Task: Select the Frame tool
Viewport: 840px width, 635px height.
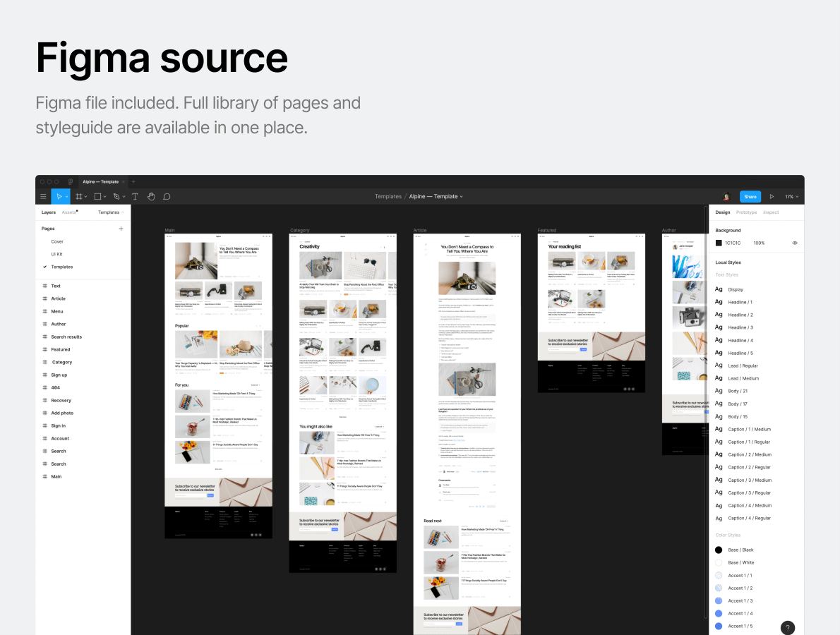Action: (x=79, y=196)
